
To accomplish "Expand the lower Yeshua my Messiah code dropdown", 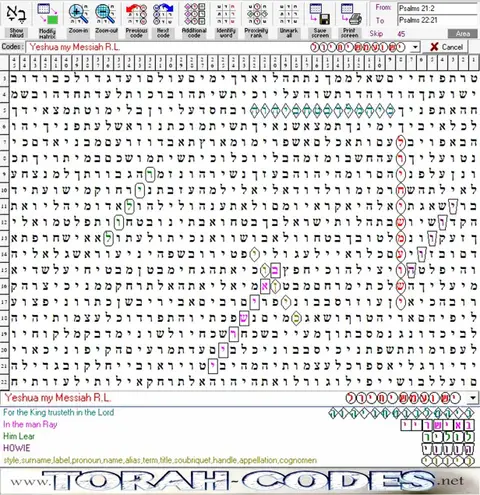I will (472, 398).
